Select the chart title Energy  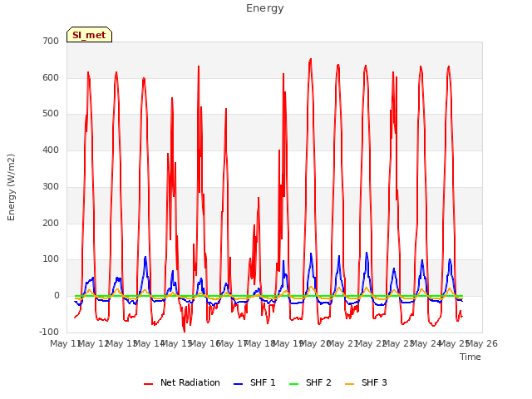click(265, 8)
